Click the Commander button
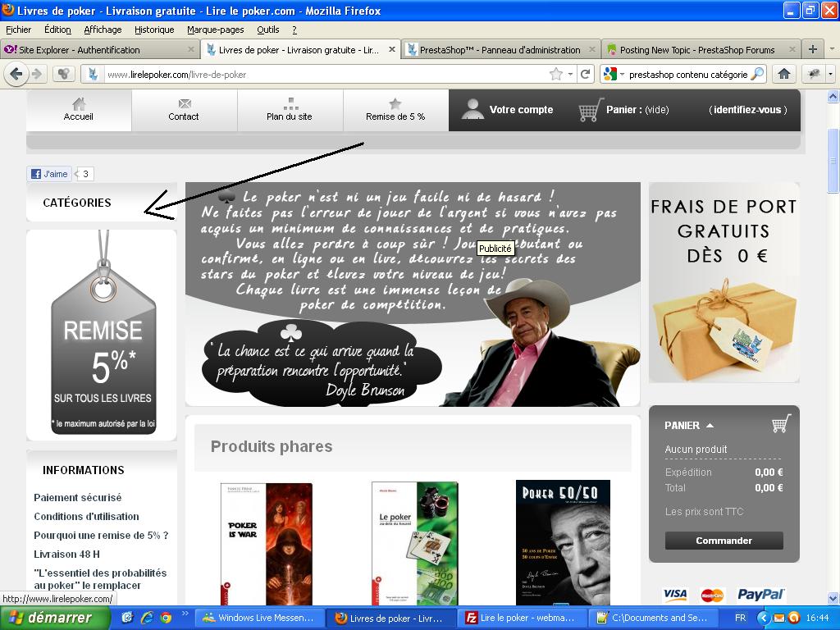Viewport: 840px width, 630px height. click(724, 541)
